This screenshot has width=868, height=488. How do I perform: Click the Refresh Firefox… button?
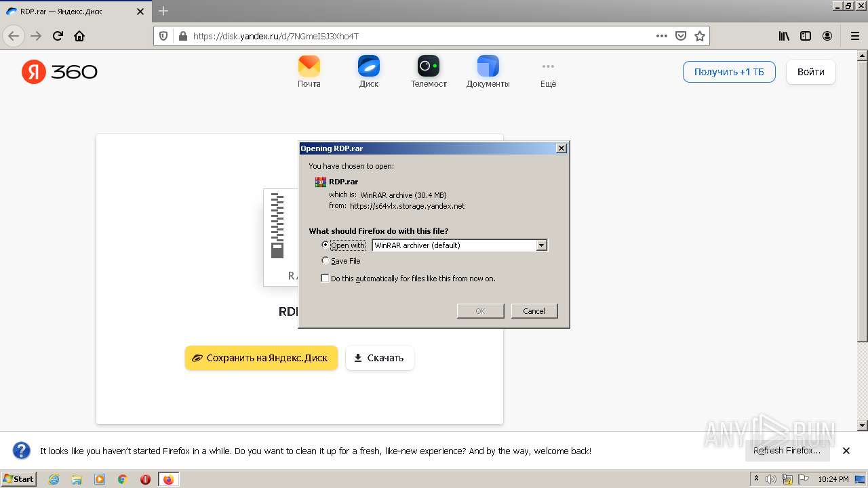[787, 451]
